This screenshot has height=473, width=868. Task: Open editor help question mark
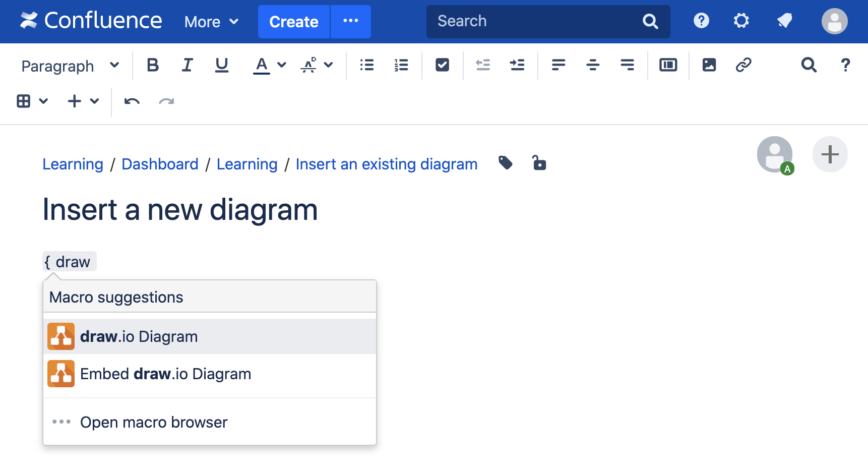[x=845, y=65]
